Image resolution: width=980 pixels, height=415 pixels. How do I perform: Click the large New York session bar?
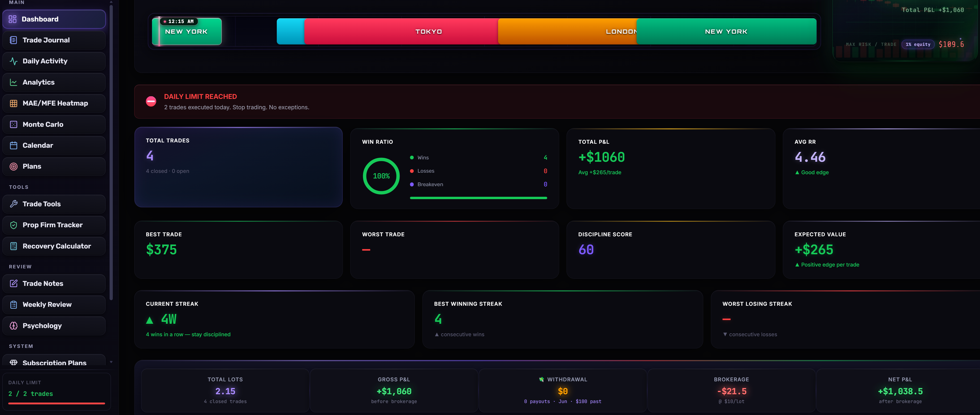pyautogui.click(x=726, y=32)
